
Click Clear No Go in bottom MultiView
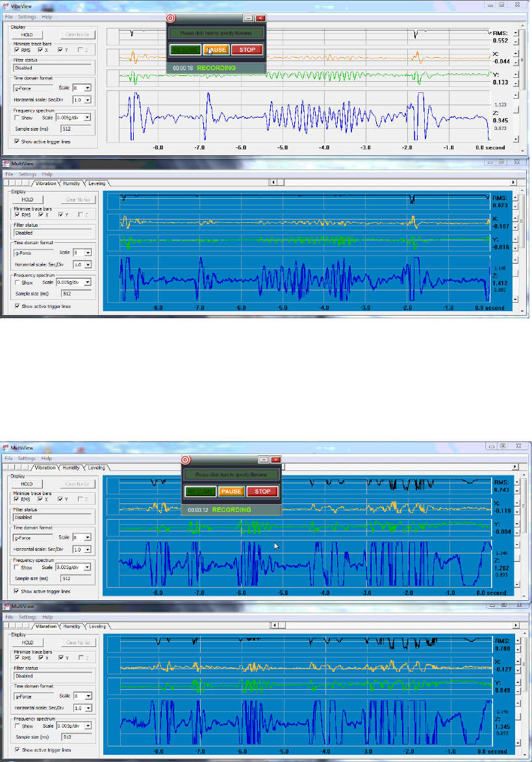tap(78, 642)
